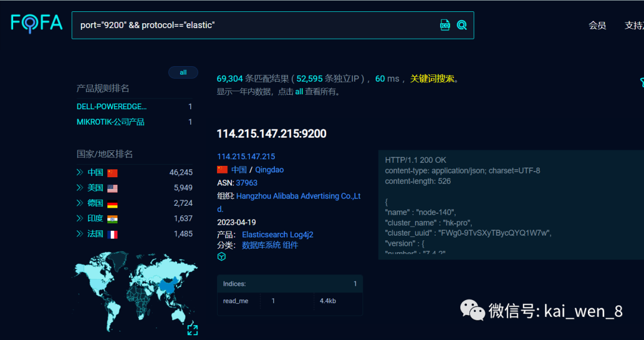The image size is (644, 340).
Task: Click the all link to view all data
Action: 299,92
